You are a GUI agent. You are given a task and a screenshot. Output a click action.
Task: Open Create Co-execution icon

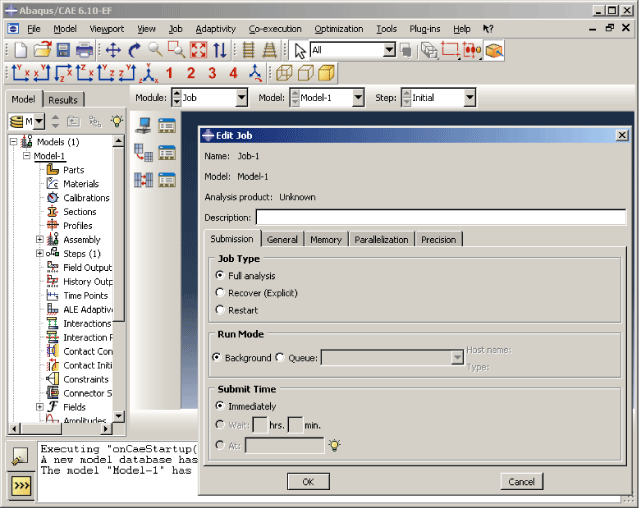click(x=143, y=180)
